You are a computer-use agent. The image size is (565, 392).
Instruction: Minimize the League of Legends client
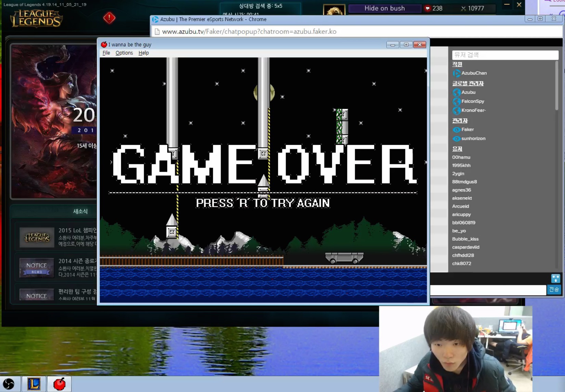pyautogui.click(x=507, y=4)
